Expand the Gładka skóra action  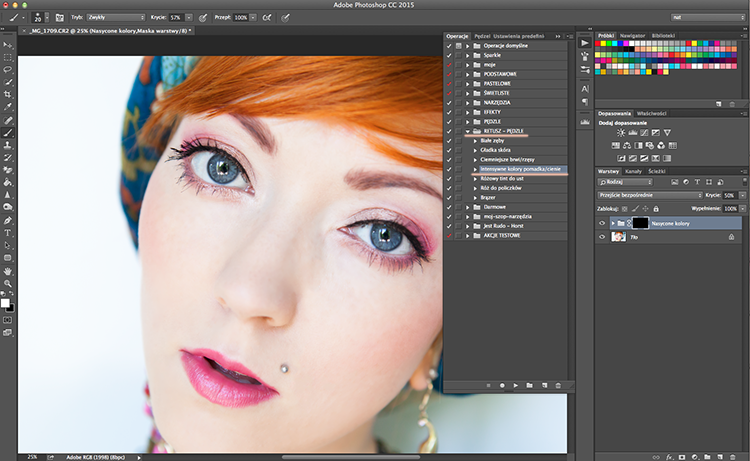475,150
